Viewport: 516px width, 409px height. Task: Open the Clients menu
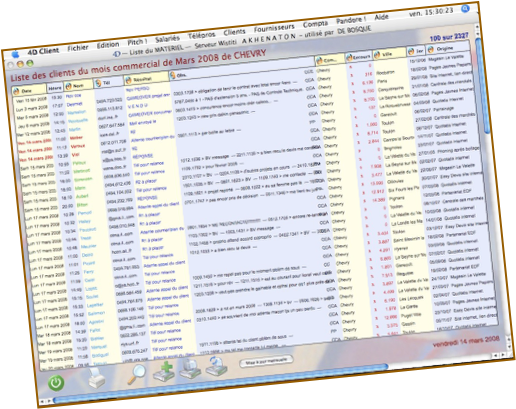coord(234,32)
